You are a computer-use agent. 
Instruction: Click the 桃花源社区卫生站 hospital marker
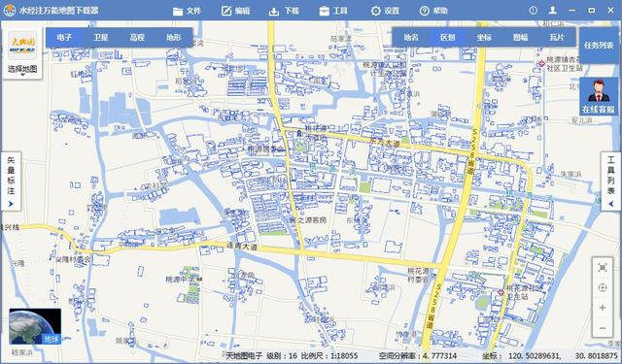pyautogui.click(x=501, y=292)
